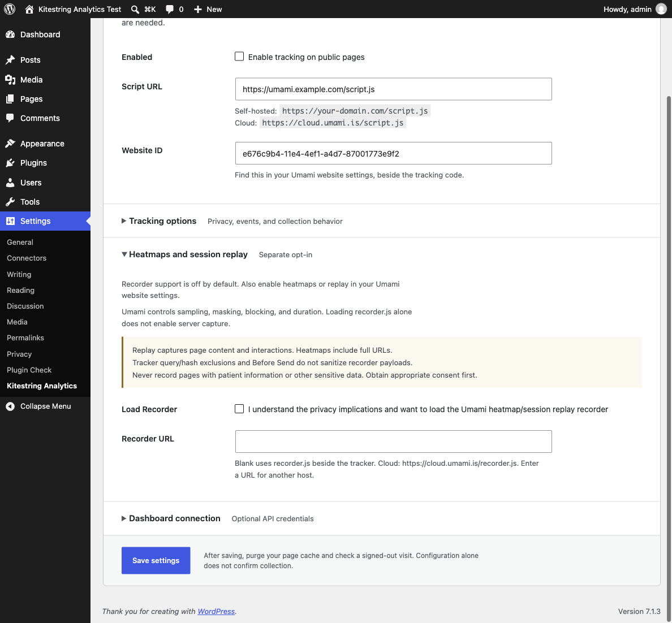Click New in the admin bar

coord(214,9)
